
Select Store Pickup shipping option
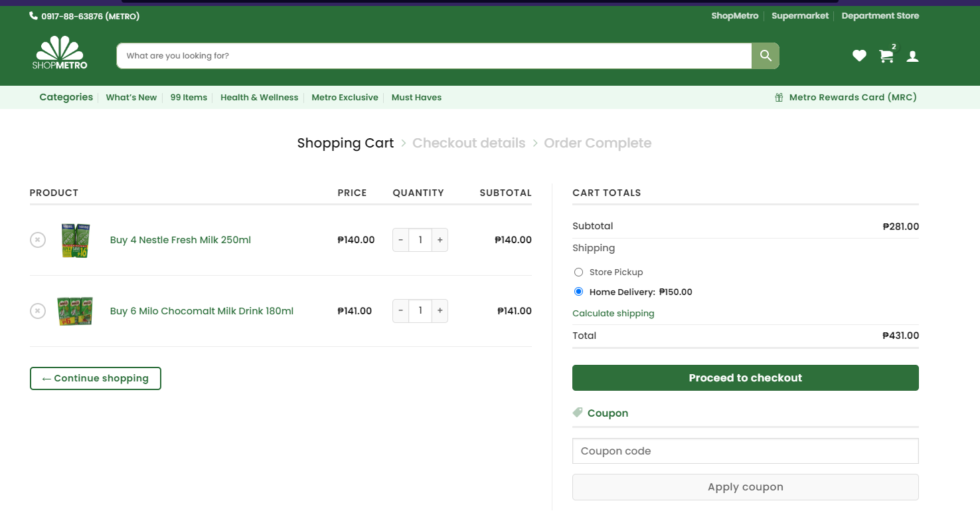[x=578, y=272]
